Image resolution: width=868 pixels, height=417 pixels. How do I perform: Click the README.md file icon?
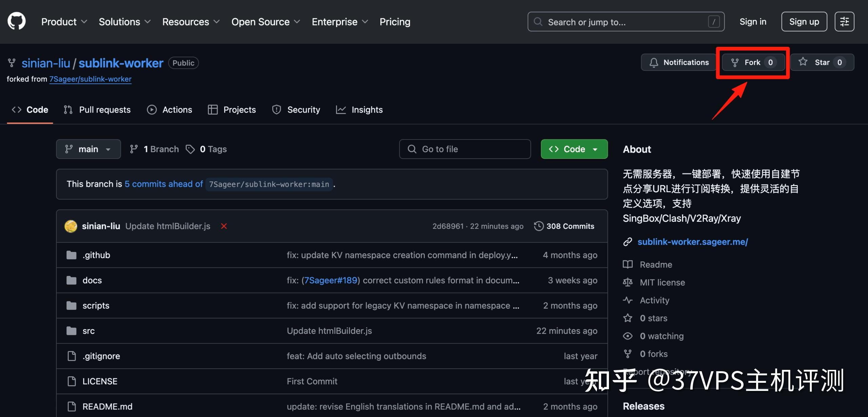[x=71, y=406]
